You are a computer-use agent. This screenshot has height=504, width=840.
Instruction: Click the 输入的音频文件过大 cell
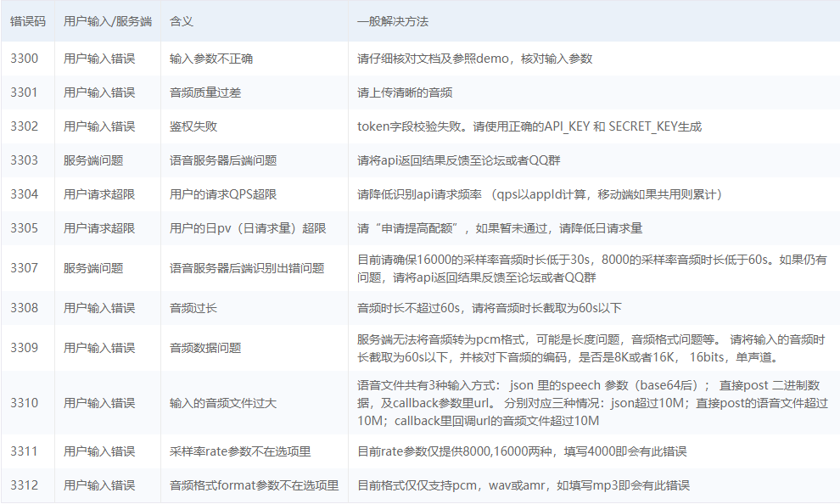(x=223, y=403)
